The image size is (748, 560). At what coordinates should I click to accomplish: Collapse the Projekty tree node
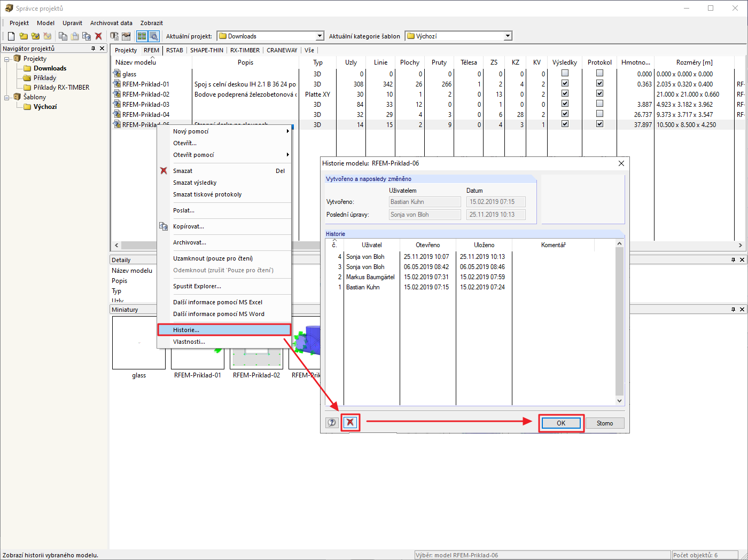[x=7, y=59]
